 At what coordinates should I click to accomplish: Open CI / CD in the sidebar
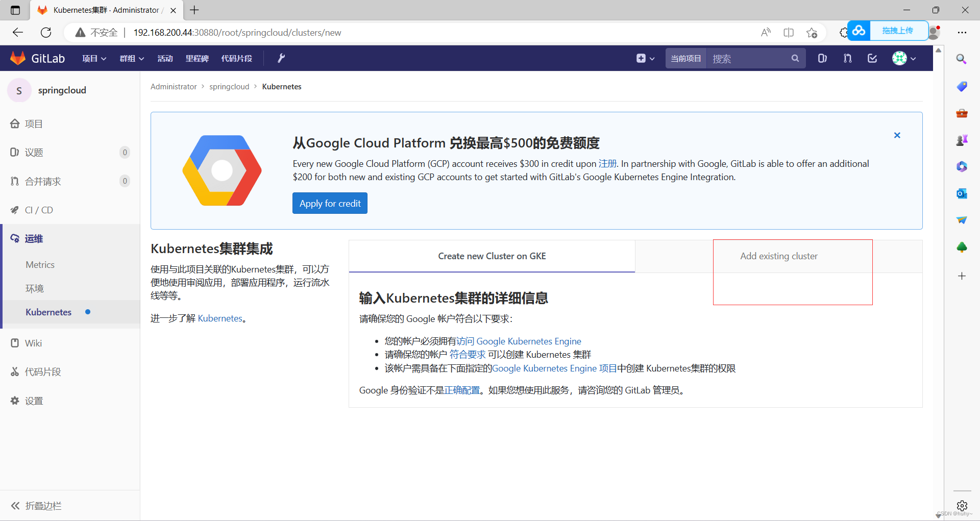(x=70, y=210)
